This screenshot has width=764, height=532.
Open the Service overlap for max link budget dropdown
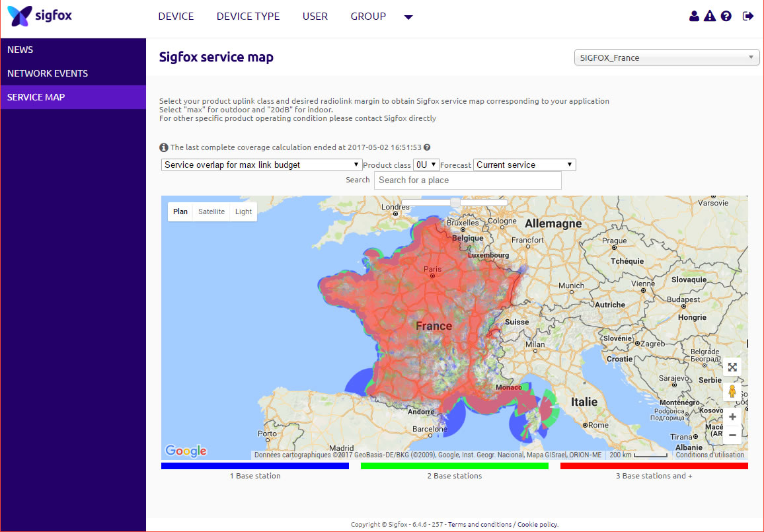261,165
